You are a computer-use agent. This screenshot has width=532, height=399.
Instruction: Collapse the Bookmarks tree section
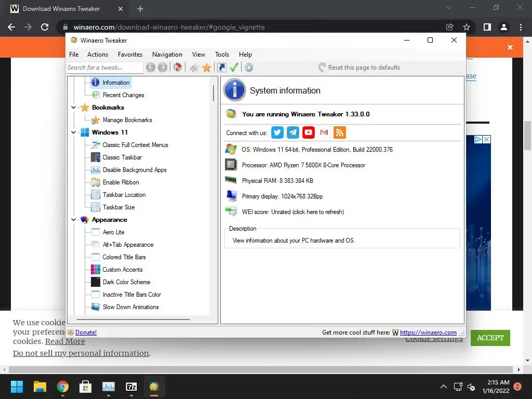pos(73,108)
